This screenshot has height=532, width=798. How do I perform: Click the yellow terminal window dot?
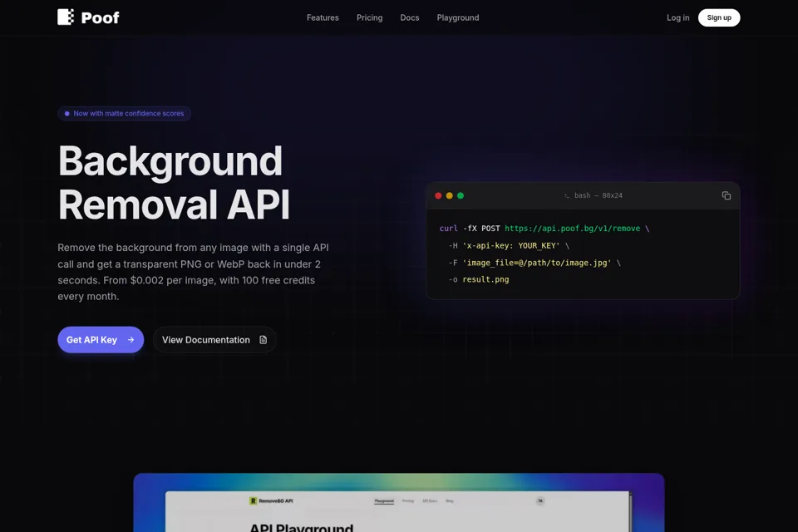450,195
